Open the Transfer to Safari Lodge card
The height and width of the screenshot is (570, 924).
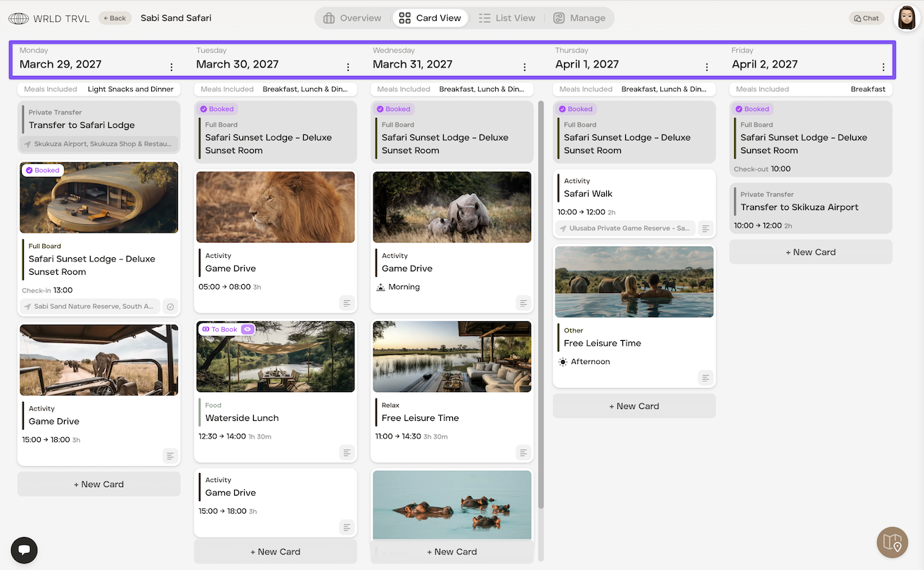[99, 127]
